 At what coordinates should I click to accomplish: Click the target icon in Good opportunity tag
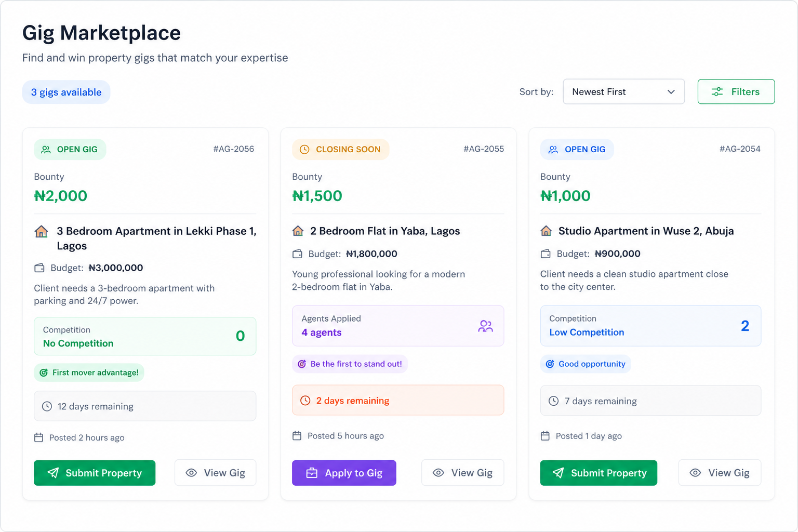coord(550,364)
